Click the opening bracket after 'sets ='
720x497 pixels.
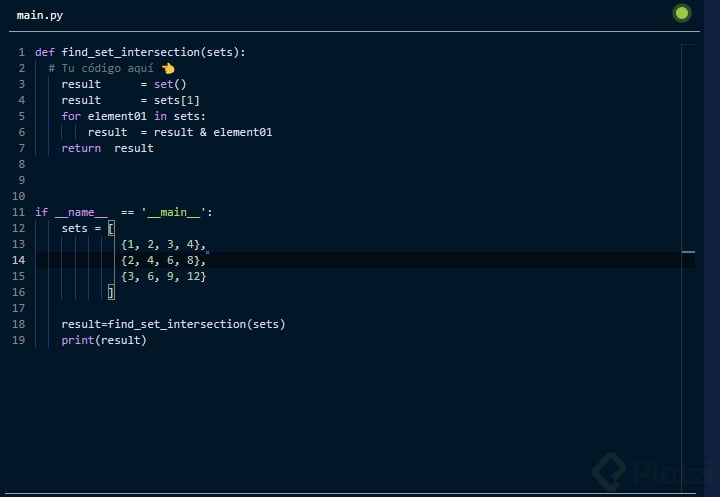[x=112, y=228]
